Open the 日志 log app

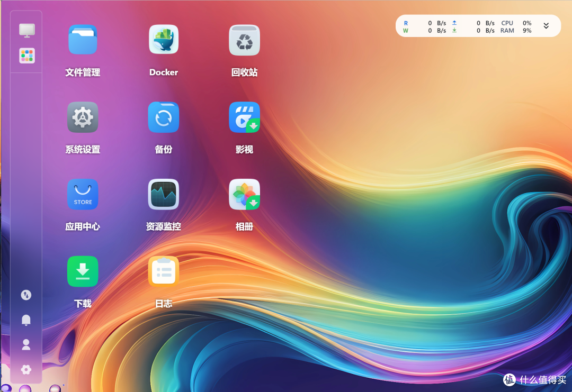click(164, 271)
